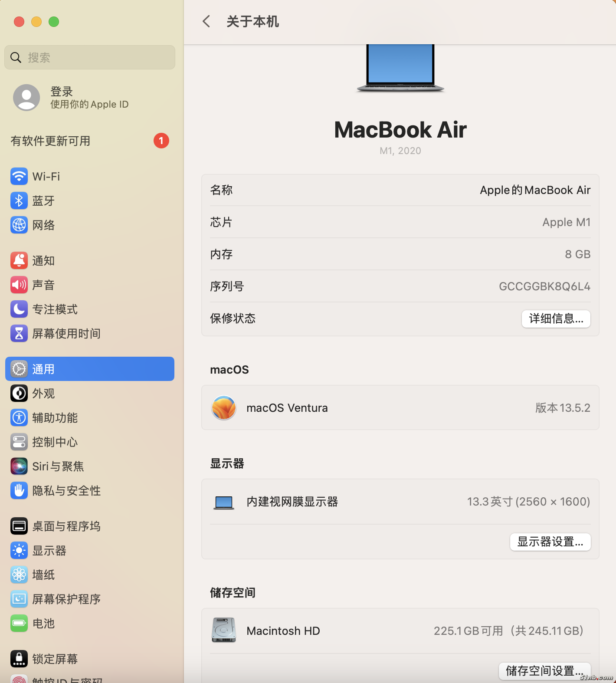Click the Siri 与聚焦 icon
The width and height of the screenshot is (616, 683).
(19, 466)
